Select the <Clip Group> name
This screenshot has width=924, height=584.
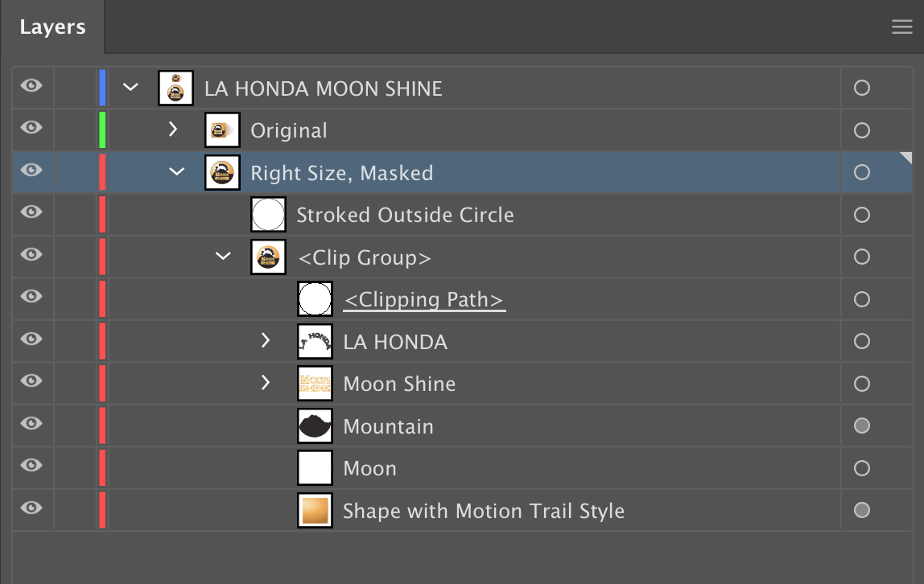(364, 258)
